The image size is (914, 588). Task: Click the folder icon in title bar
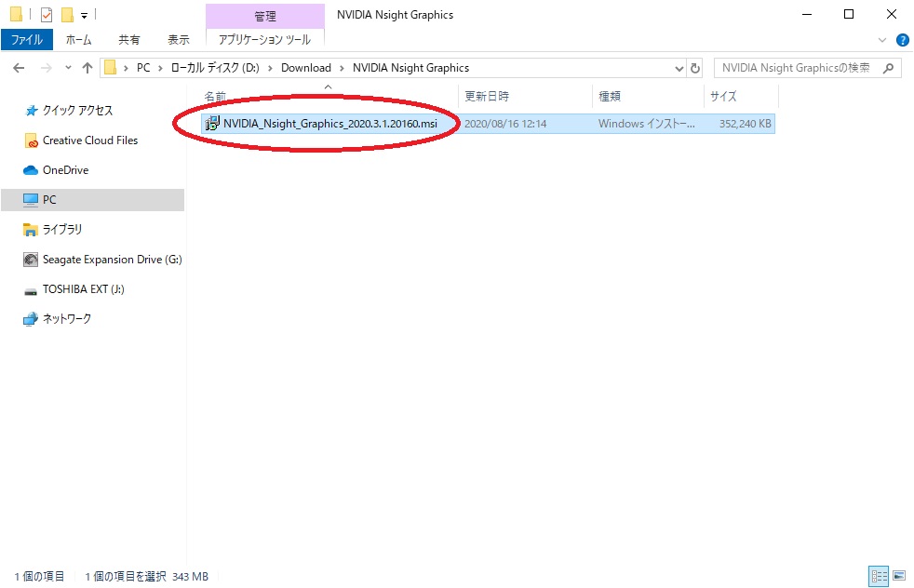(x=17, y=14)
